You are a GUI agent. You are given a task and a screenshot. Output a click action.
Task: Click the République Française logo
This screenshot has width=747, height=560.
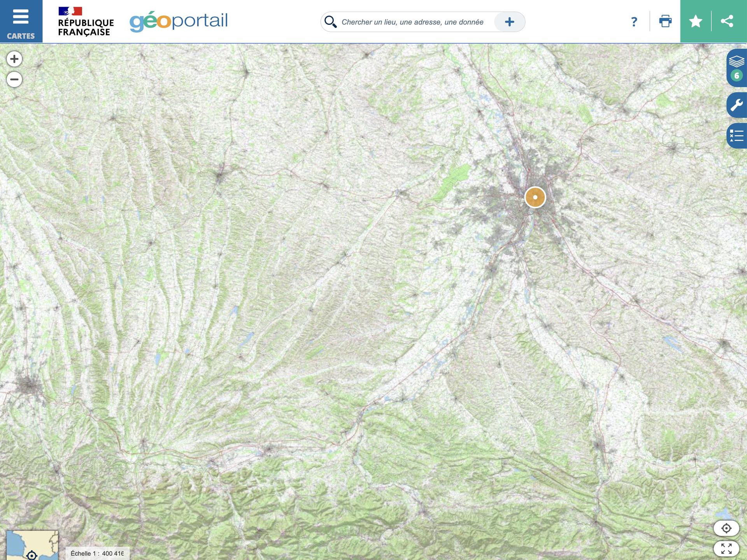86,21
